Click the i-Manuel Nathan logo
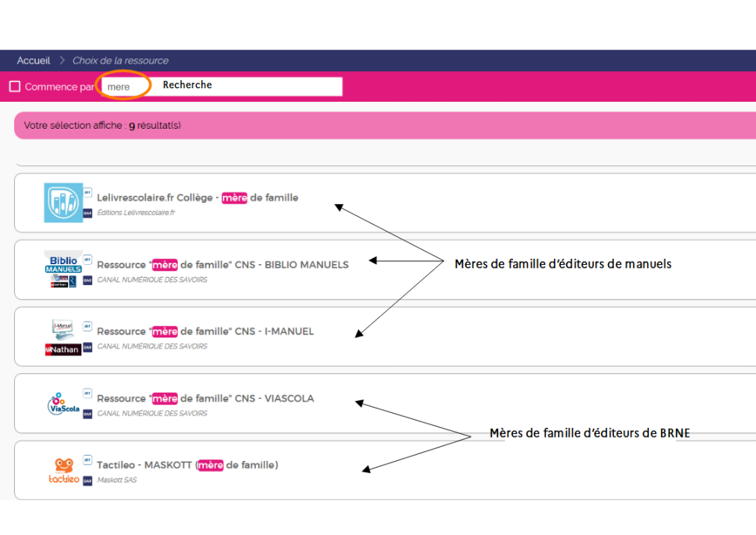Screen dimensions: 756x535 [63, 337]
